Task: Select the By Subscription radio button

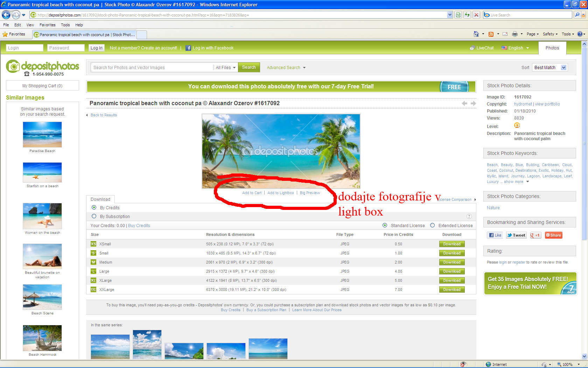Action: pos(94,216)
